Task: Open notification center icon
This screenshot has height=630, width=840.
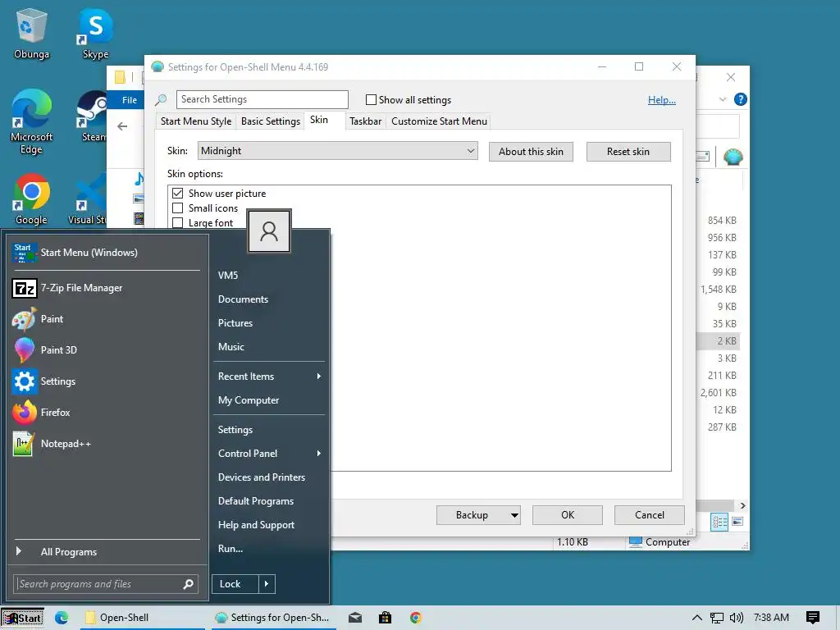Action: [x=813, y=618]
